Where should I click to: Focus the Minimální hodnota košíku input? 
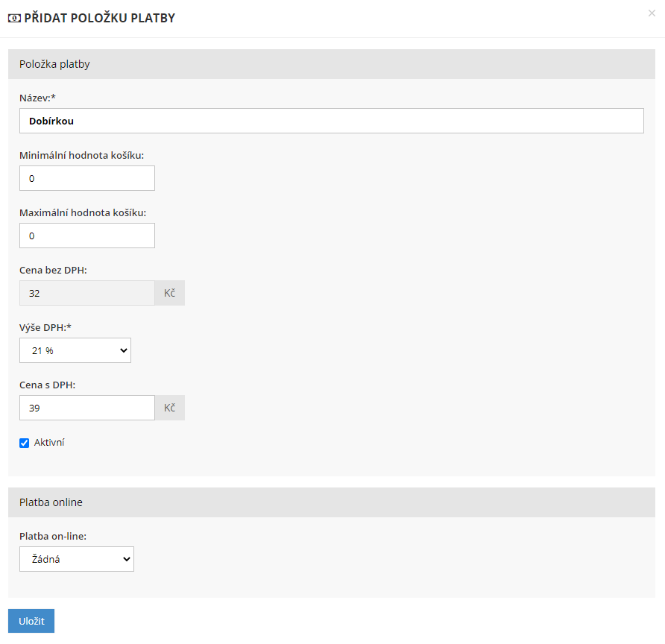(86, 179)
